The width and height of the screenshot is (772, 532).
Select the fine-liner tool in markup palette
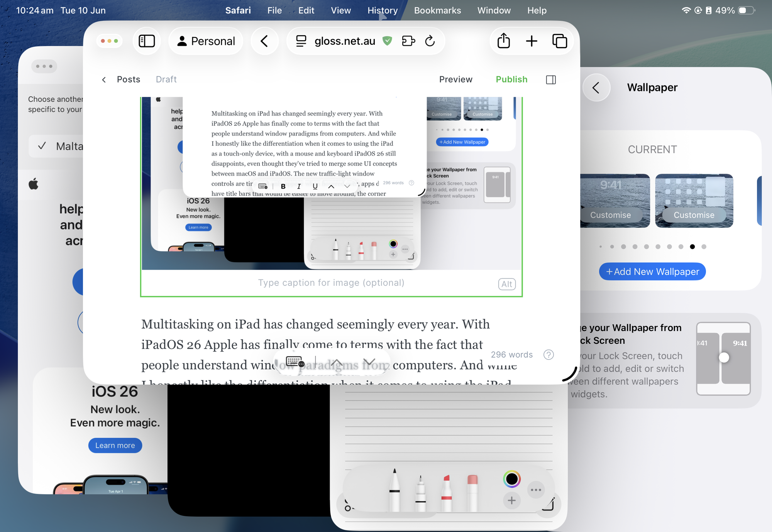coord(420,494)
